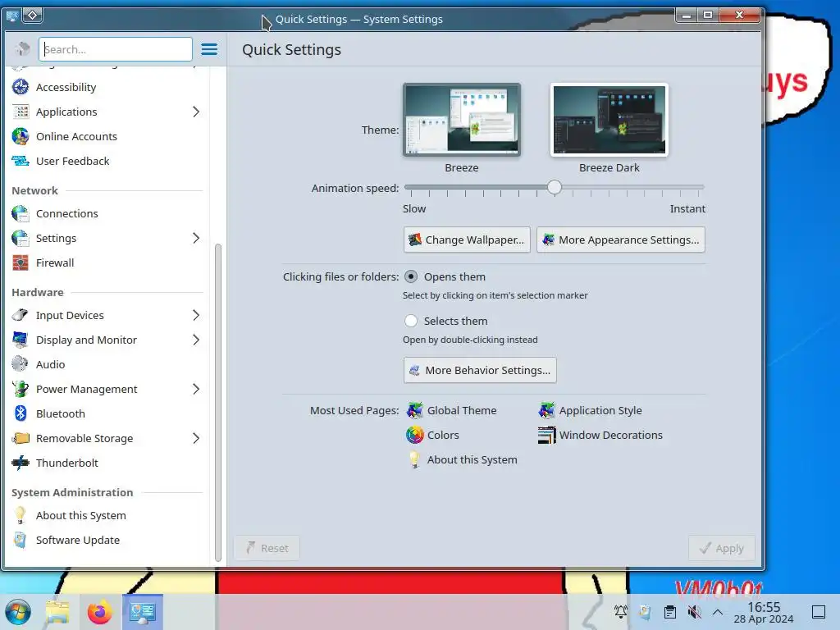840x630 pixels.
Task: Click the Firewall brick icon
Action: tap(21, 262)
